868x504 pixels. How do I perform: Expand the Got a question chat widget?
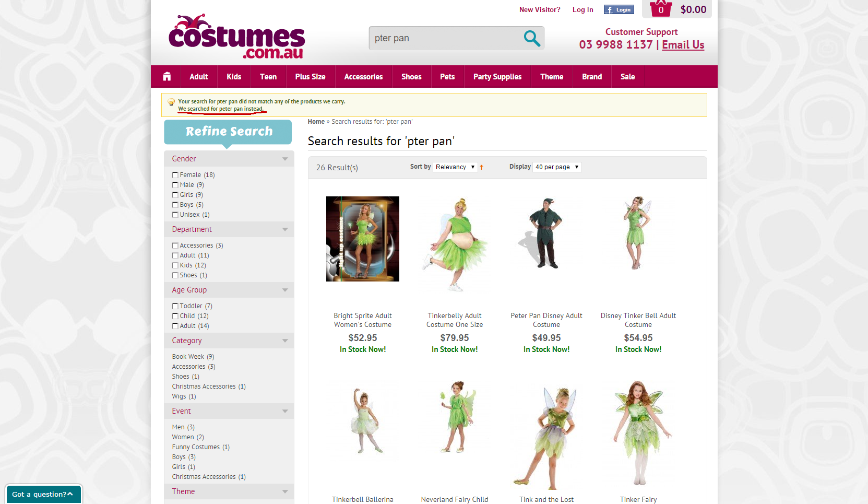click(x=43, y=494)
